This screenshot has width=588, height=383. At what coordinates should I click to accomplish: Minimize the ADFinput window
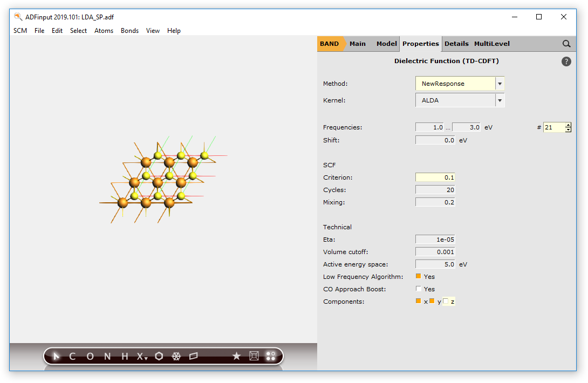[x=515, y=17]
